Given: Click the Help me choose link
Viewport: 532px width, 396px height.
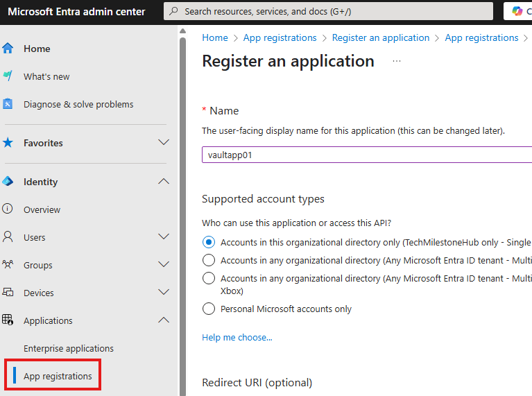Looking at the screenshot, I should pyautogui.click(x=237, y=337).
